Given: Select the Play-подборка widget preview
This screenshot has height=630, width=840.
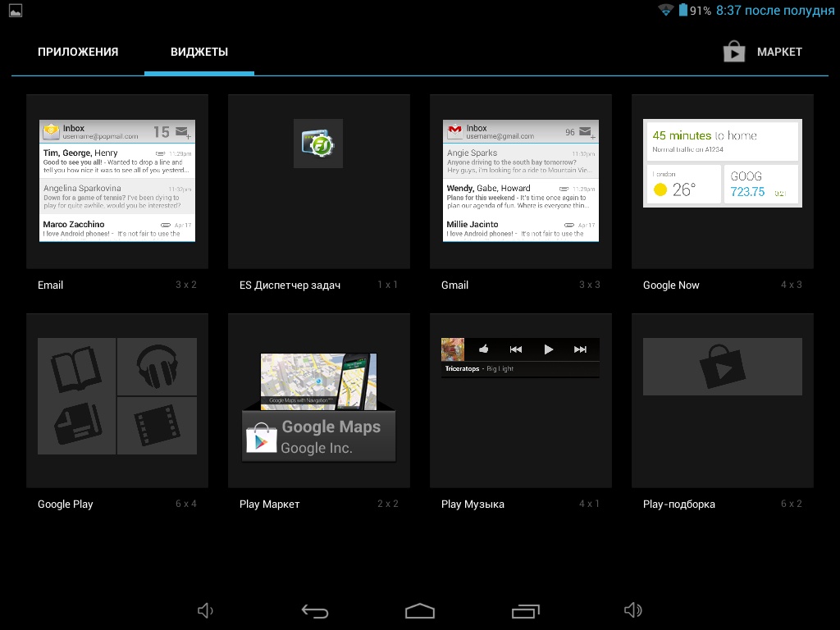Looking at the screenshot, I should click(722, 367).
